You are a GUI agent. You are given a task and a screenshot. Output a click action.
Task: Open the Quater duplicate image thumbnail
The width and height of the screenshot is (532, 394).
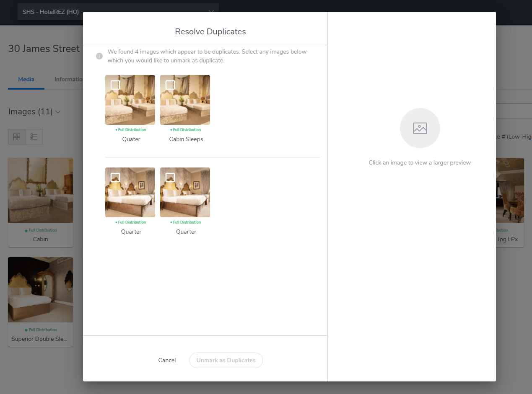click(x=130, y=100)
